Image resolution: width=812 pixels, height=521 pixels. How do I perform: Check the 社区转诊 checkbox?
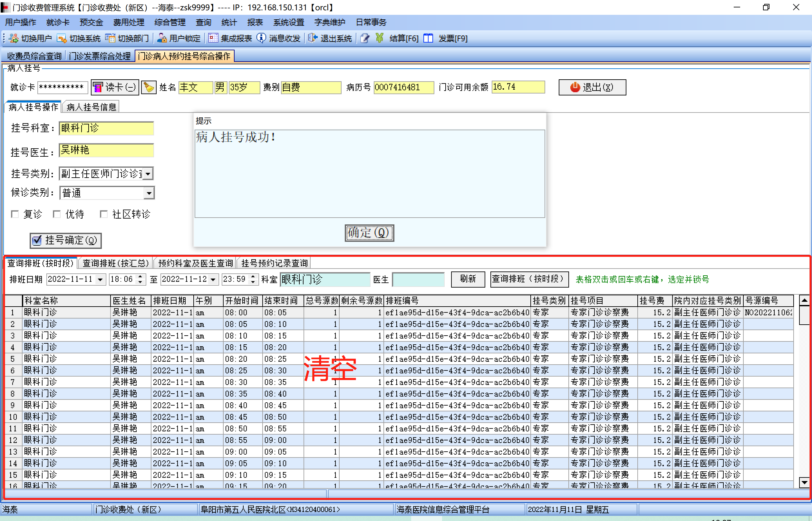click(x=104, y=214)
